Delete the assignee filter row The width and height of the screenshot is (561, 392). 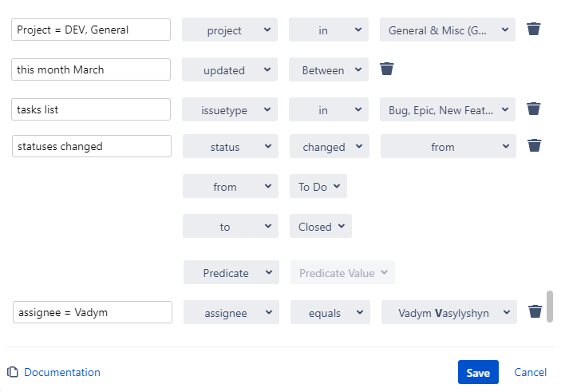tap(535, 312)
